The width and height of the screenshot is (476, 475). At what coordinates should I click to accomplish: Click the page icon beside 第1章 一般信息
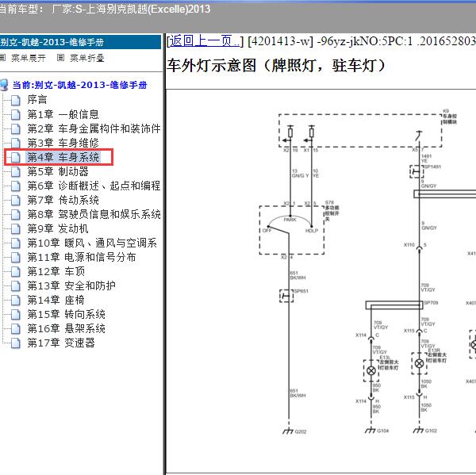(x=16, y=114)
